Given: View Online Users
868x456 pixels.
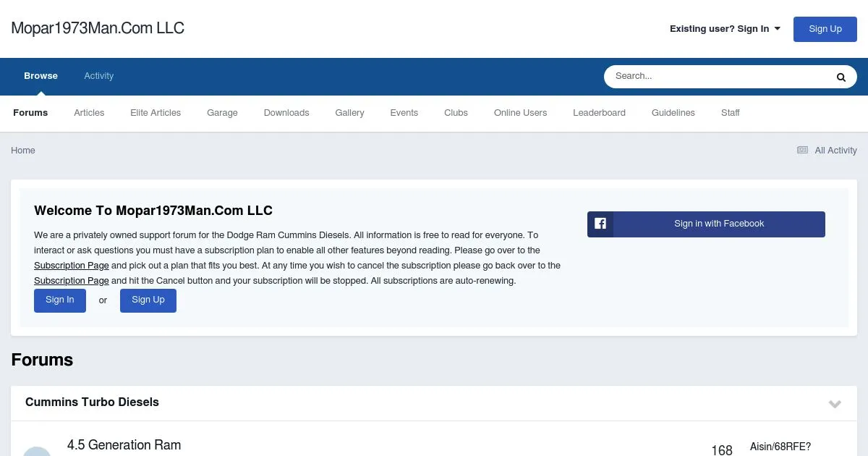Looking at the screenshot, I should 520,113.
